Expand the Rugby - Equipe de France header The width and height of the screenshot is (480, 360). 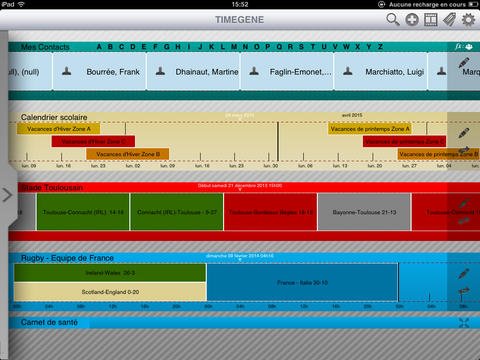click(67, 258)
